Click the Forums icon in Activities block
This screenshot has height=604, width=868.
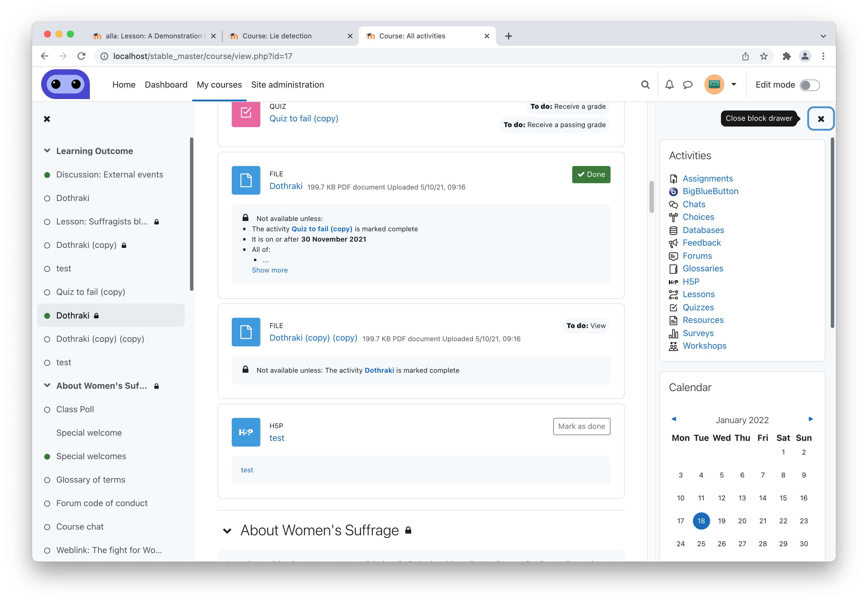(673, 256)
